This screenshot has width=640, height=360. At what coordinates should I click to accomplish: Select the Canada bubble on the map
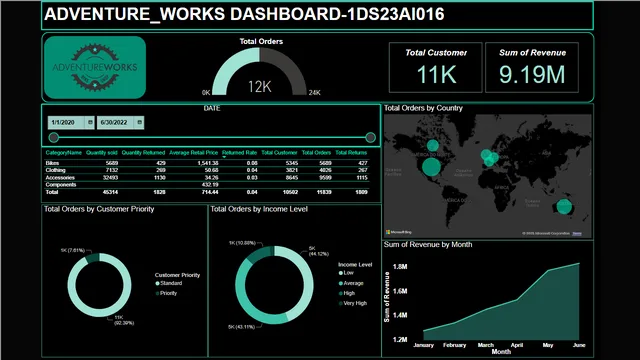[433, 145]
